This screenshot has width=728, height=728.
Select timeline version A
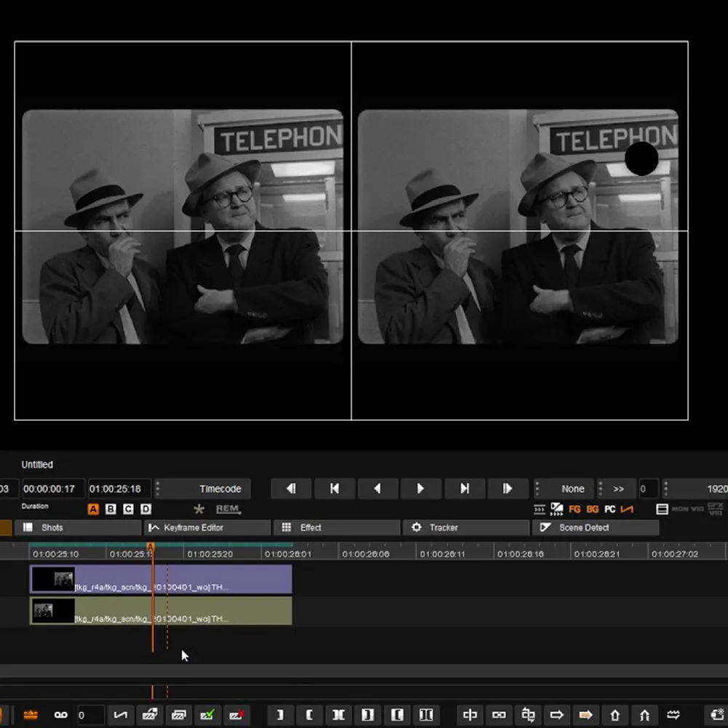point(93,510)
